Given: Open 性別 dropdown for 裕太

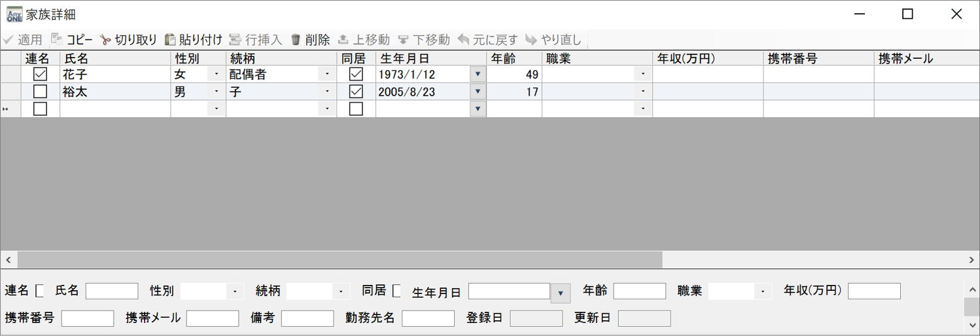Looking at the screenshot, I should 217,92.
